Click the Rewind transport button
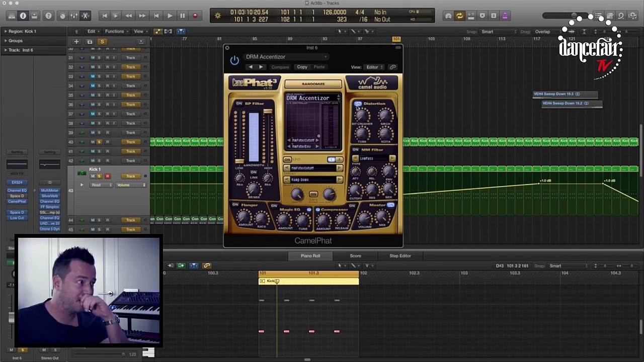This screenshot has width=644, height=362. pyautogui.click(x=129, y=16)
